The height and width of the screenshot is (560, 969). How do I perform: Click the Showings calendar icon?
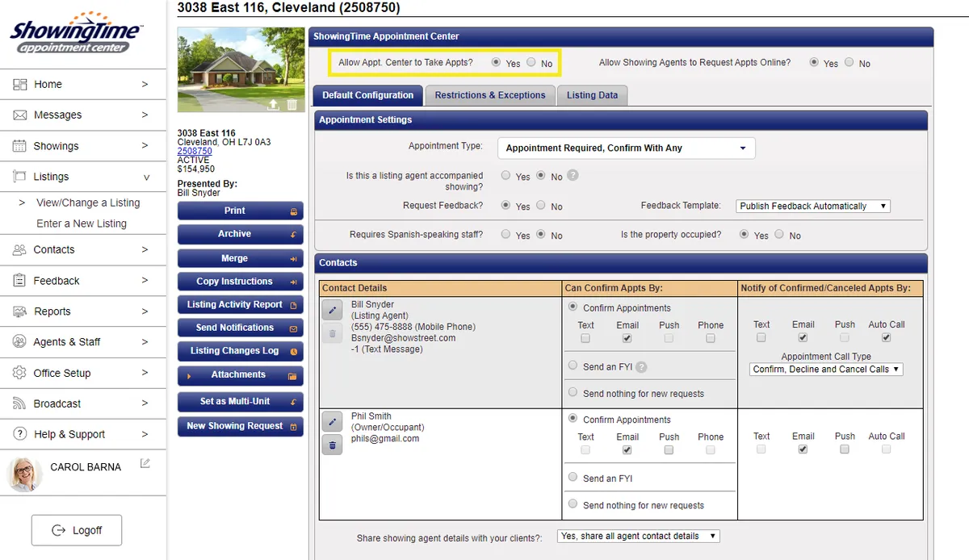coord(19,146)
